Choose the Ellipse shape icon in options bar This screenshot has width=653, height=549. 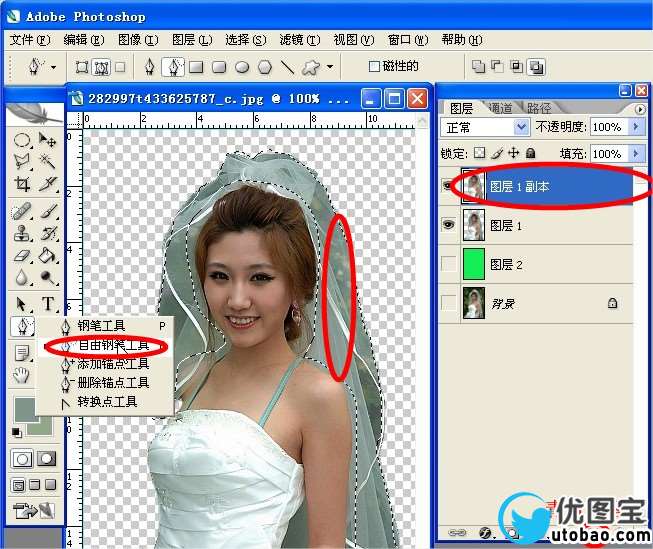coord(242,67)
